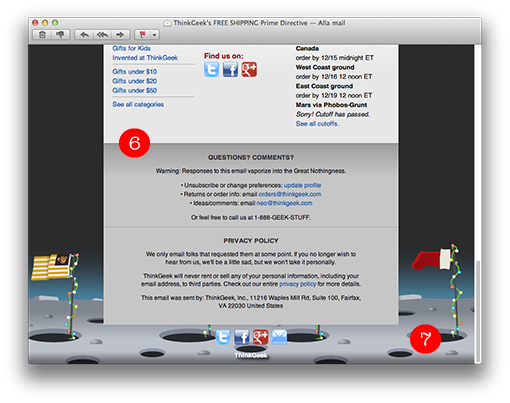Click orders@thinkgeek.com email link
This screenshot has width=510, height=403.
pos(290,194)
